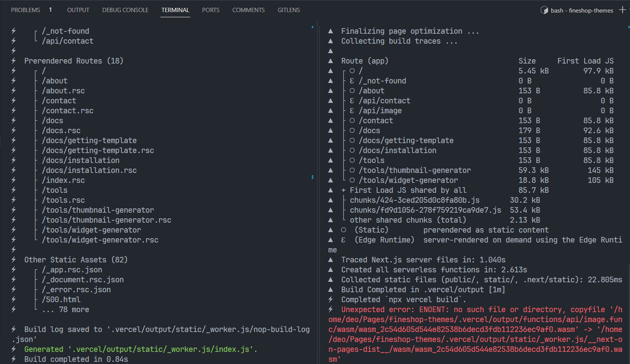Click 'other shared chunks (total)' line
The height and width of the screenshot is (364, 630).
pyautogui.click(x=408, y=220)
